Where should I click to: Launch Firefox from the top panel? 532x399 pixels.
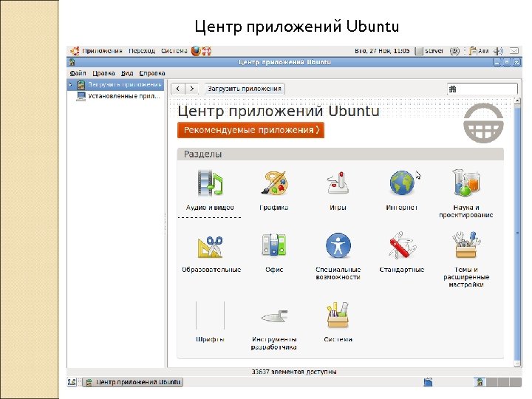(x=196, y=51)
